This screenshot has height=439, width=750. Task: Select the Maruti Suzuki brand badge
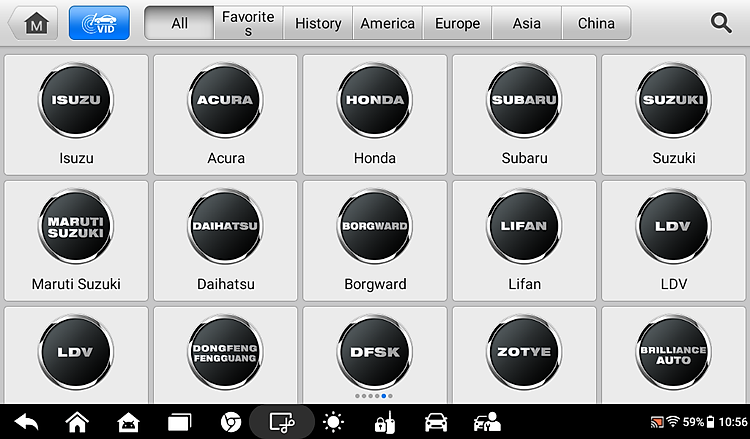point(76,226)
